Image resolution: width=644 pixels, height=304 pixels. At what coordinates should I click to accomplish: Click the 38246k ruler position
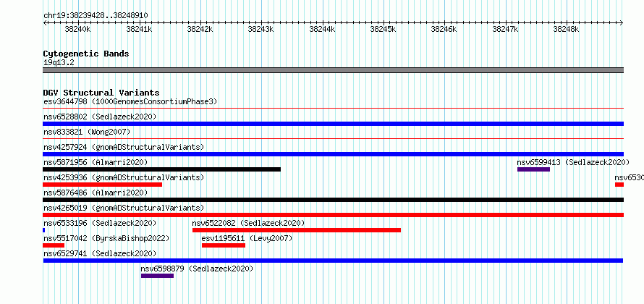(x=444, y=30)
